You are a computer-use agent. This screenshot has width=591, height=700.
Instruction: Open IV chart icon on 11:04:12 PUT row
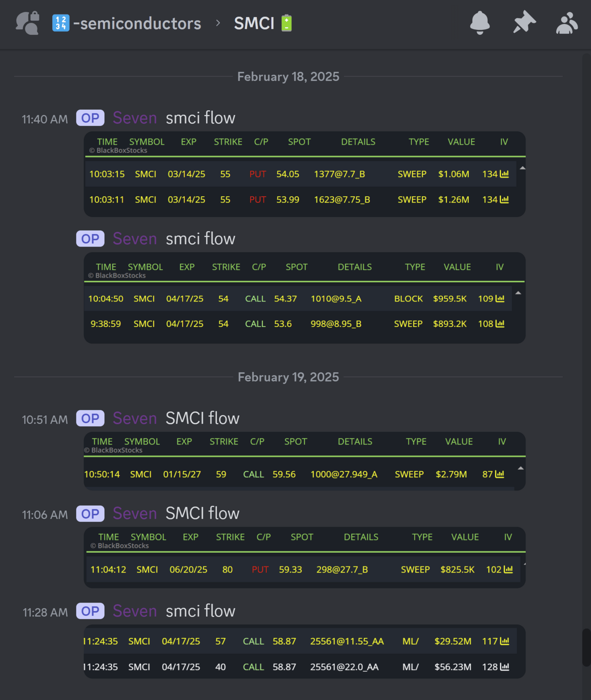508,570
